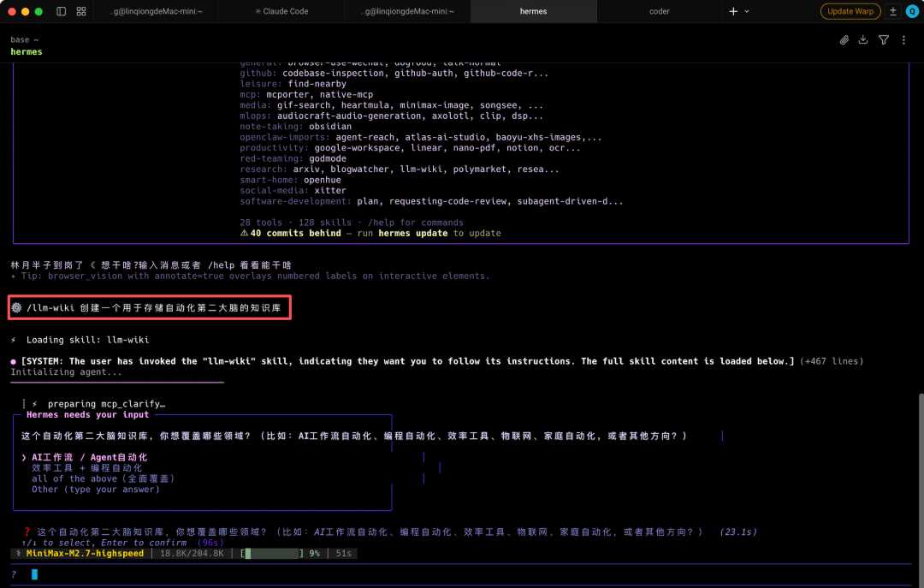Click the Update Warp button

click(x=850, y=11)
